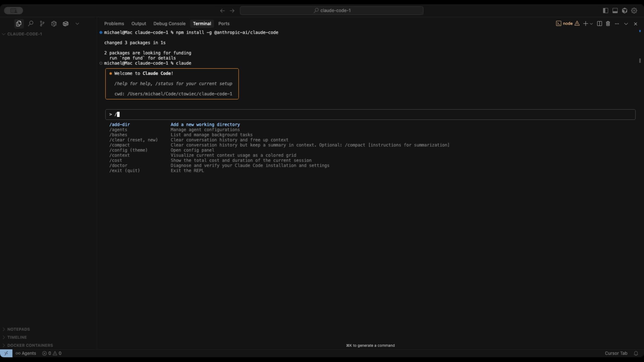Viewport: 644px width, 362px height.
Task: Click the npm install command line
Action: coord(191,32)
